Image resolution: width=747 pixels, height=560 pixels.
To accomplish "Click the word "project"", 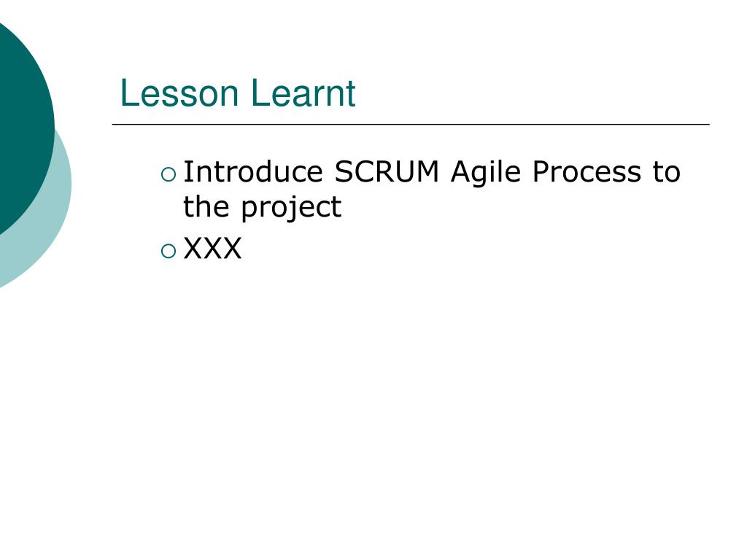I will coord(291,209).
